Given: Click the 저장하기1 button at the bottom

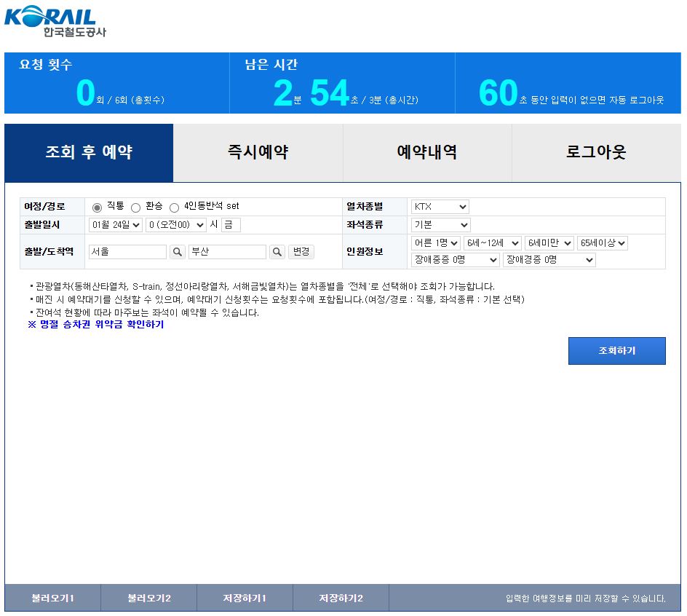Looking at the screenshot, I should pos(244,597).
